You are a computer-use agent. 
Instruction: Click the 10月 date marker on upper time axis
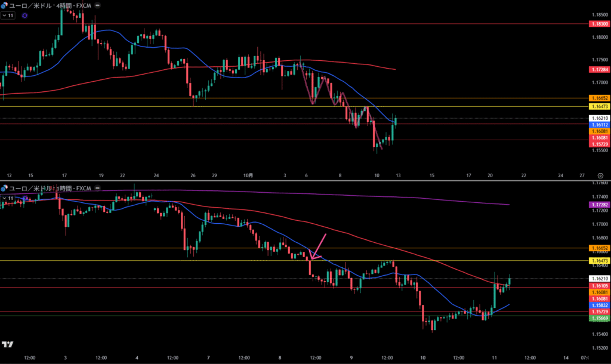click(249, 175)
